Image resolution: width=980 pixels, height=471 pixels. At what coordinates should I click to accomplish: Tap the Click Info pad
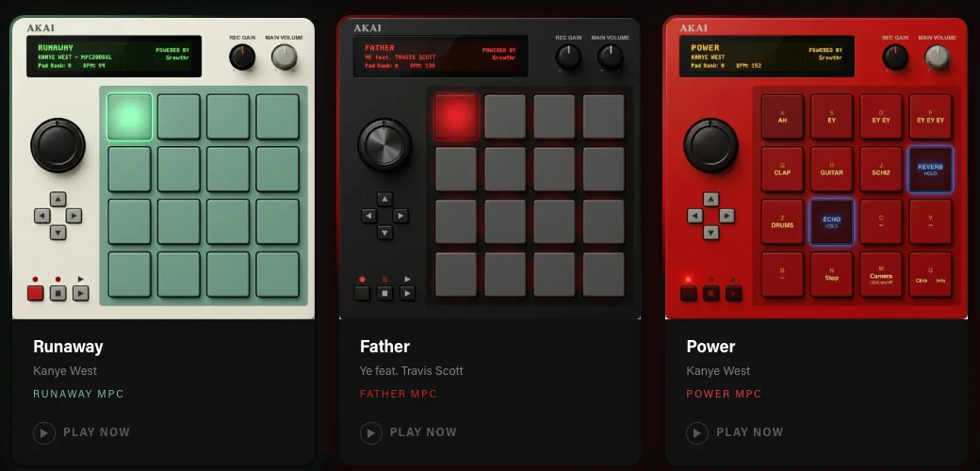[931, 275]
